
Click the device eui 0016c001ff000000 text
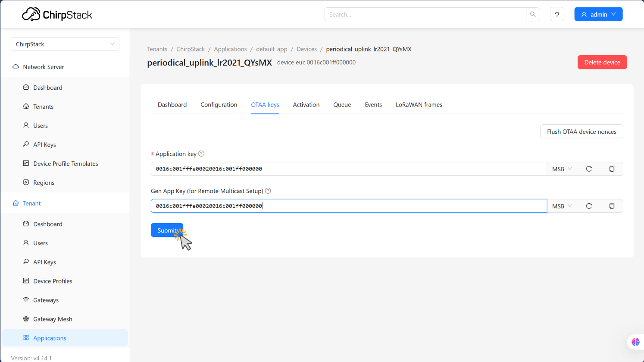[316, 62]
